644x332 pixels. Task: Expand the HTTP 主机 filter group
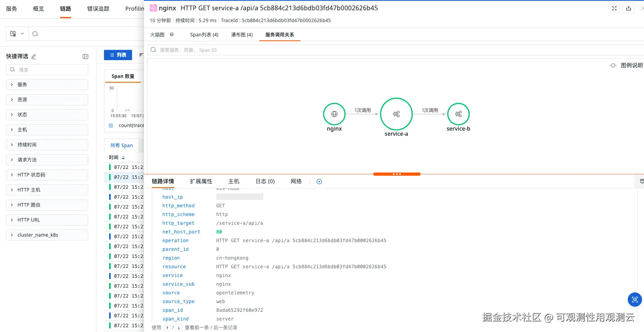pos(47,190)
